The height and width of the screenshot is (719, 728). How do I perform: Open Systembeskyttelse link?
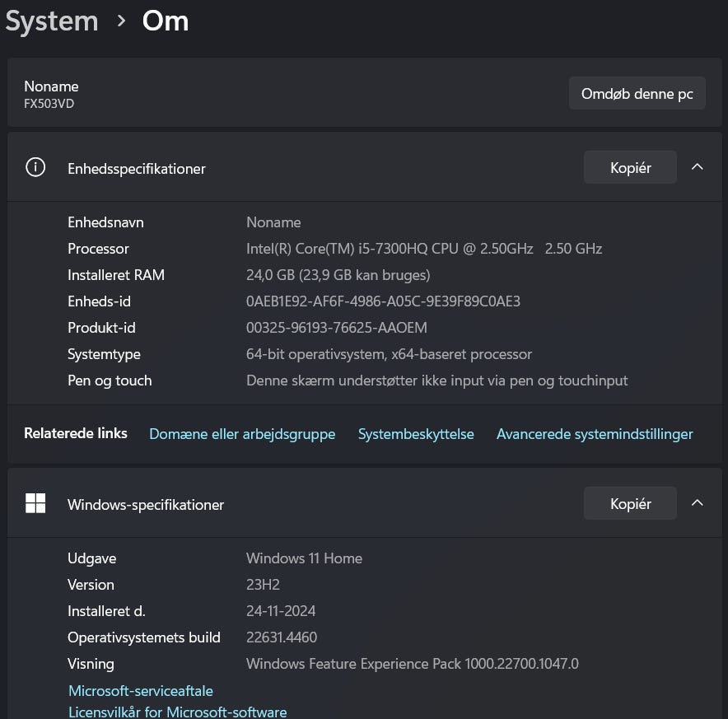click(x=416, y=434)
